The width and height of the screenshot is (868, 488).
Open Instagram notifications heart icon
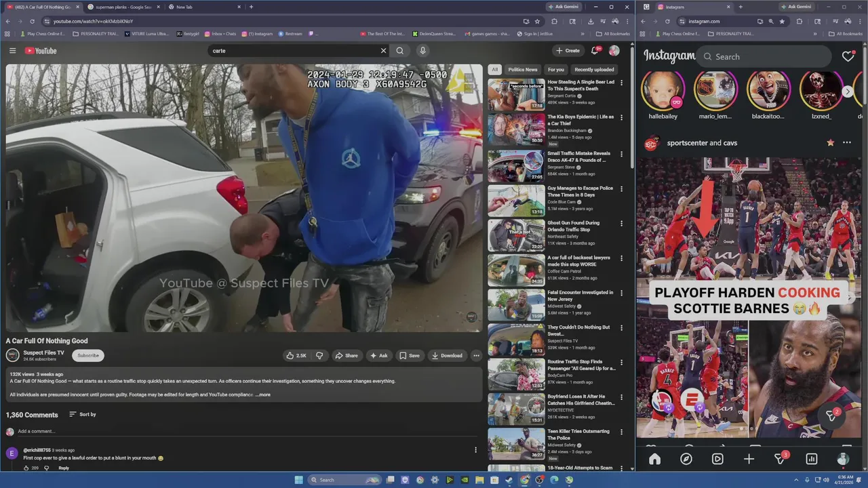pyautogui.click(x=848, y=57)
